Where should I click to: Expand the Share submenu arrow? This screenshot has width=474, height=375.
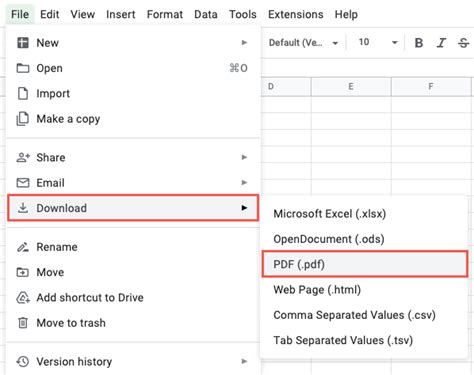pos(244,157)
